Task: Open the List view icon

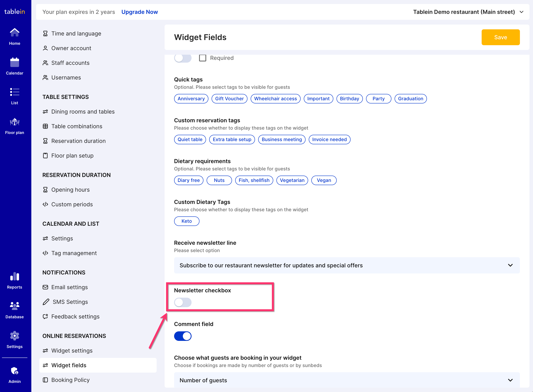Action: 14,92
